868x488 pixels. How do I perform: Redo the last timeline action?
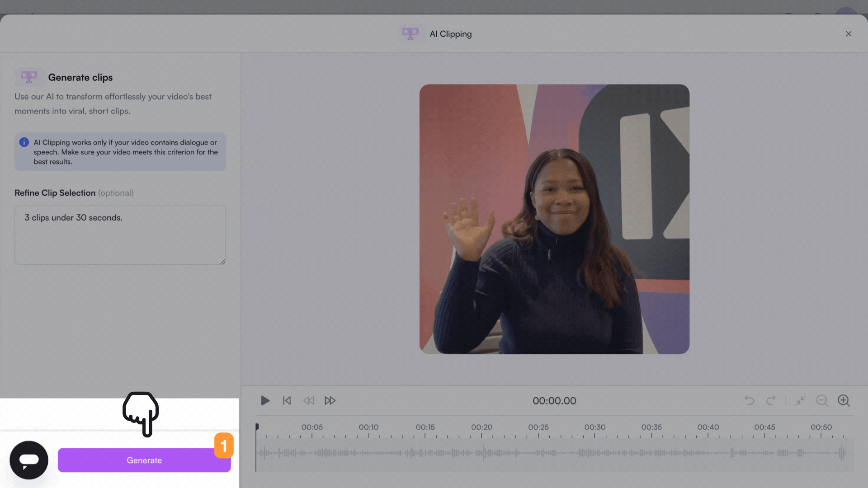[x=771, y=400]
